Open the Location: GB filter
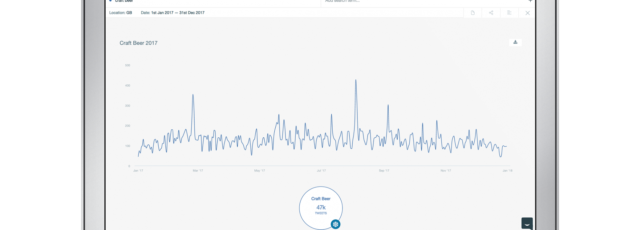The image size is (644, 230). [x=120, y=13]
